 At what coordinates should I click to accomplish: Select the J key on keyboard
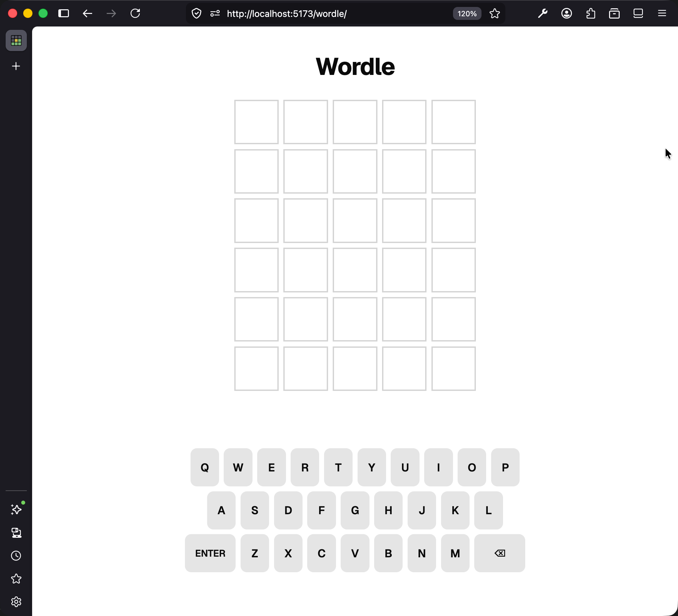point(422,510)
